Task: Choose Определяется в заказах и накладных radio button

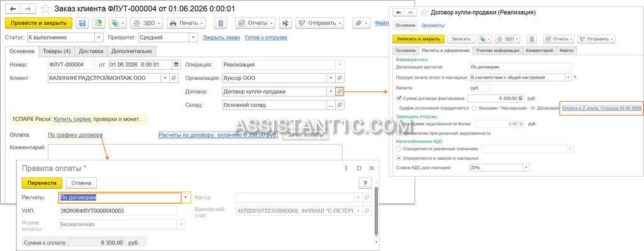Action: tap(398, 158)
